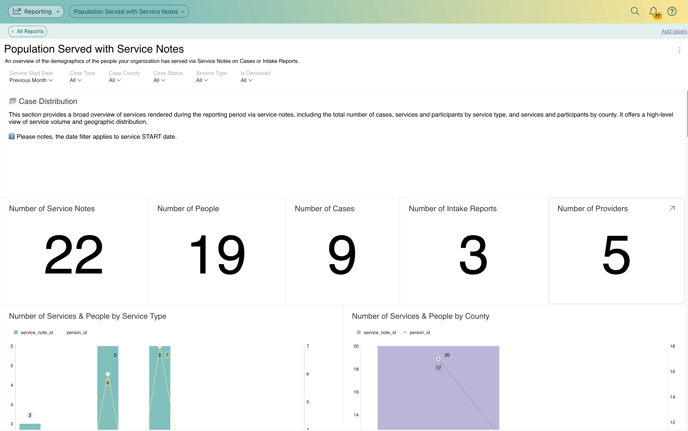Viewport: 688px width, 431px height.
Task: Open the Case County filter dropdown
Action: (x=115, y=80)
